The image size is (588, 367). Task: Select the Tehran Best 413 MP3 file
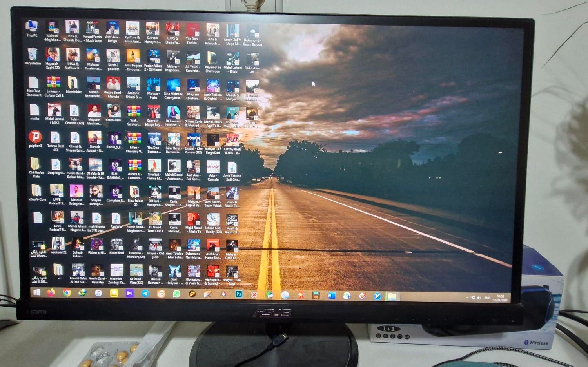click(x=55, y=142)
